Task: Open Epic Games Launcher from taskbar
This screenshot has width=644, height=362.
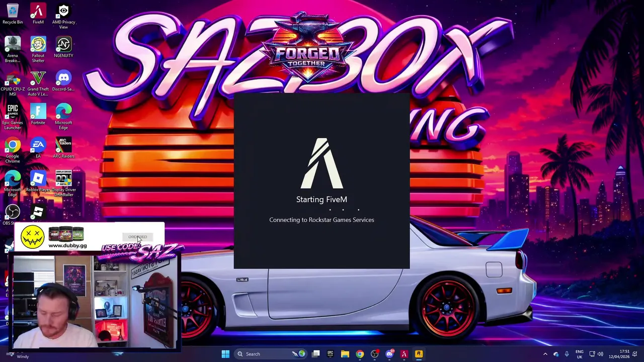Action: [330, 354]
